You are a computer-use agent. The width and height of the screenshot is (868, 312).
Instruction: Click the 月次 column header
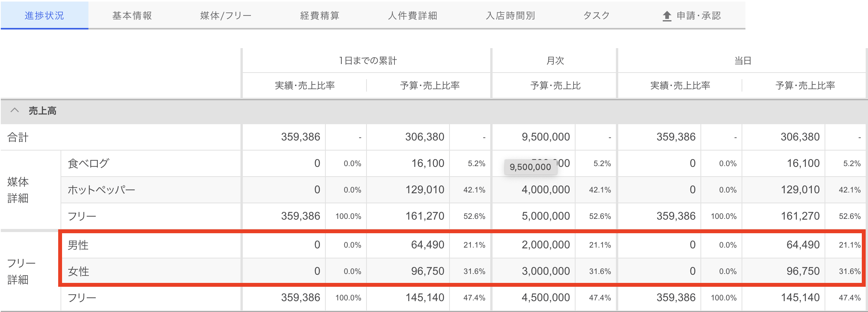[555, 61]
